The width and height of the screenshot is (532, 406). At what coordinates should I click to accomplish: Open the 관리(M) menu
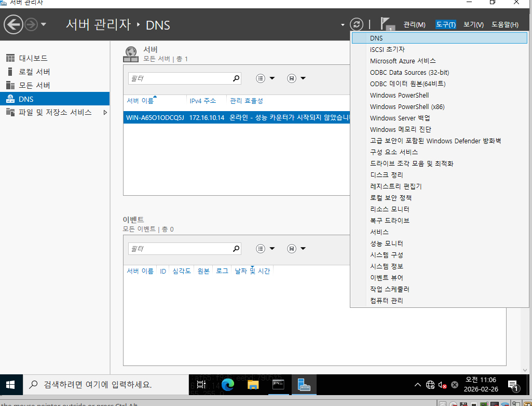pos(414,25)
